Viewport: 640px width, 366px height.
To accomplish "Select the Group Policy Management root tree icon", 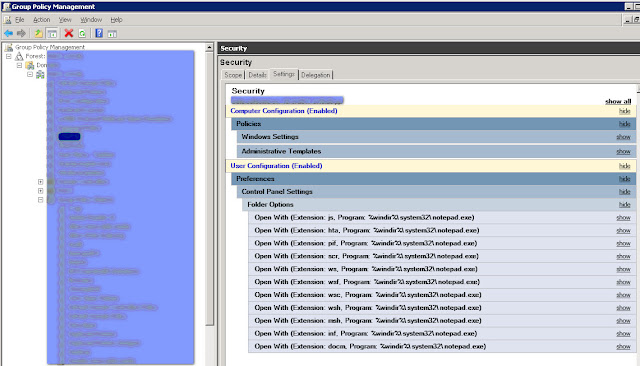I will (9, 47).
